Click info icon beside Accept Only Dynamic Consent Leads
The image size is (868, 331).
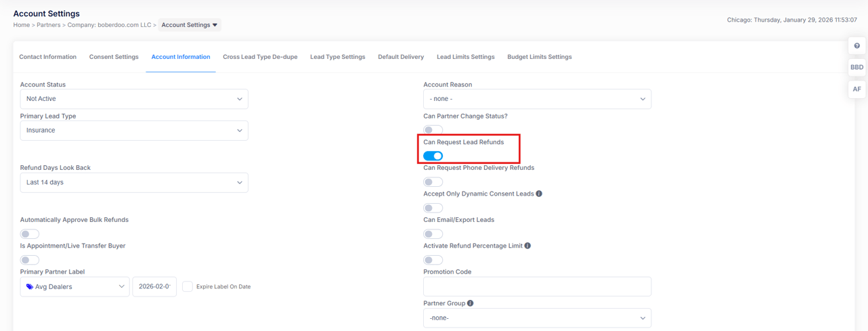[x=539, y=194]
